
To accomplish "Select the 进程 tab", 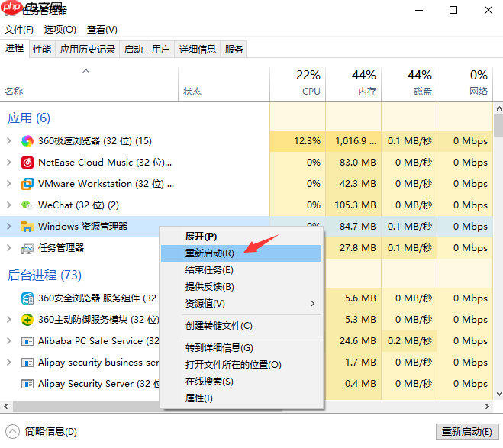I will pos(15,48).
